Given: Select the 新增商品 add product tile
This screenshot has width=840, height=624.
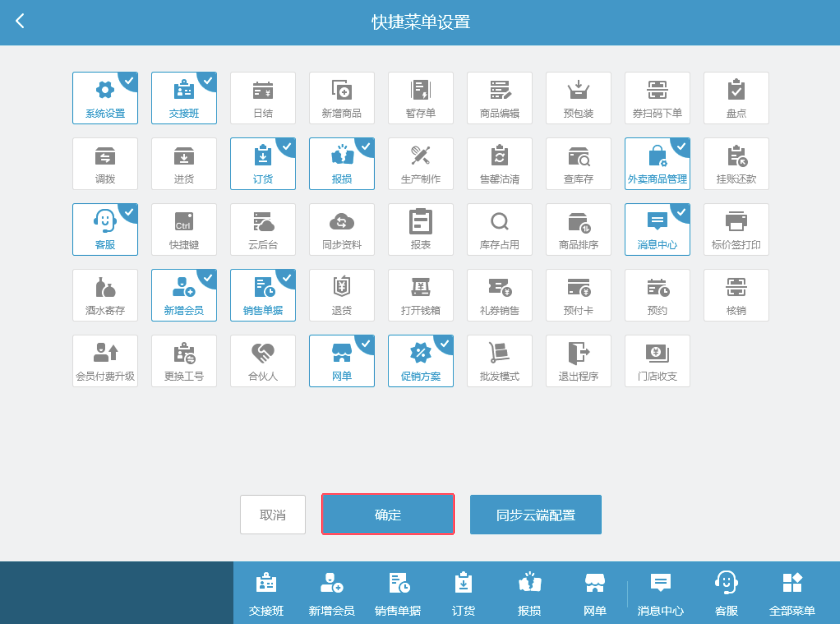Looking at the screenshot, I should click(342, 98).
